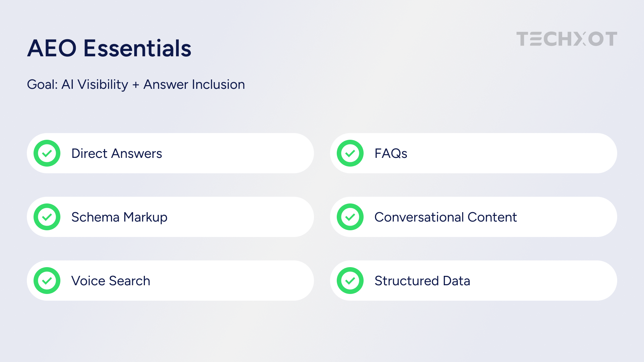The width and height of the screenshot is (644, 362).
Task: Select the Schema Markup text label
Action: coord(119,218)
